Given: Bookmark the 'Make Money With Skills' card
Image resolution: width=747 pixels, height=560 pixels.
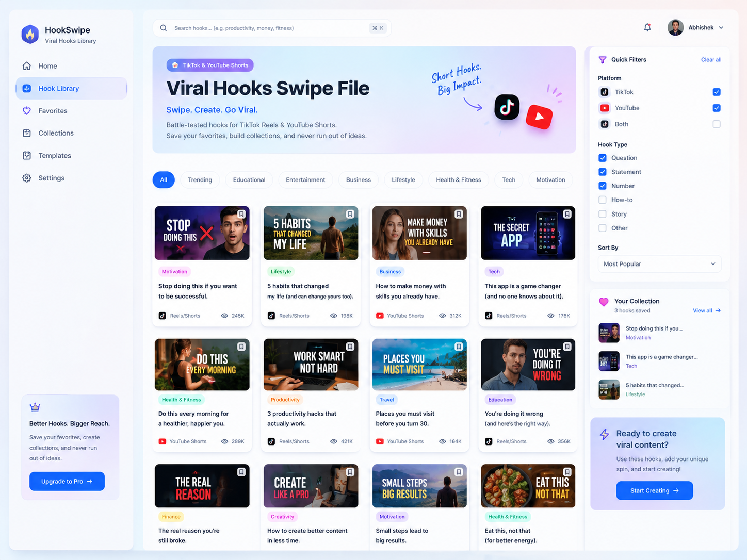Looking at the screenshot, I should (459, 214).
